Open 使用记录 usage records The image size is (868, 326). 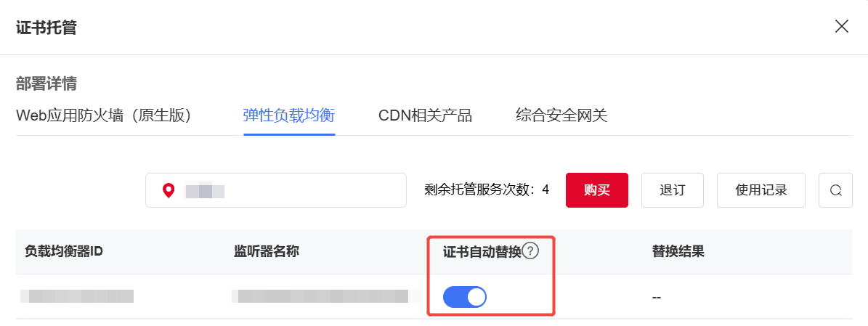pos(760,190)
